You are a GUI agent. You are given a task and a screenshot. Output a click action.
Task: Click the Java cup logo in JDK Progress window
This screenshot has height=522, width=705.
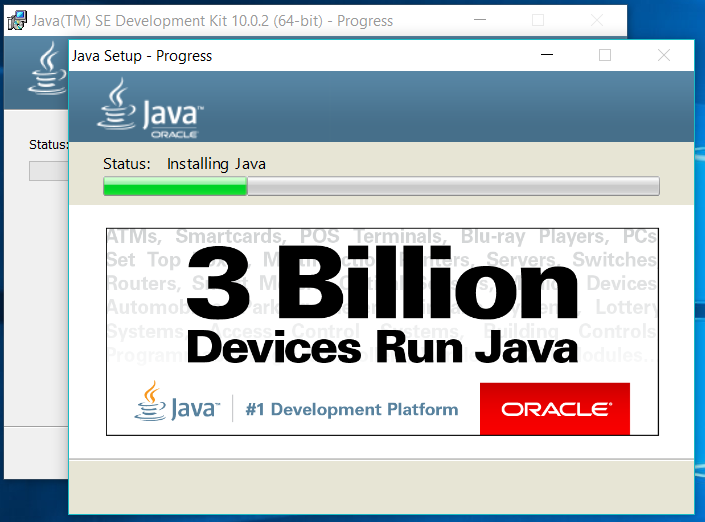pyautogui.click(x=47, y=68)
